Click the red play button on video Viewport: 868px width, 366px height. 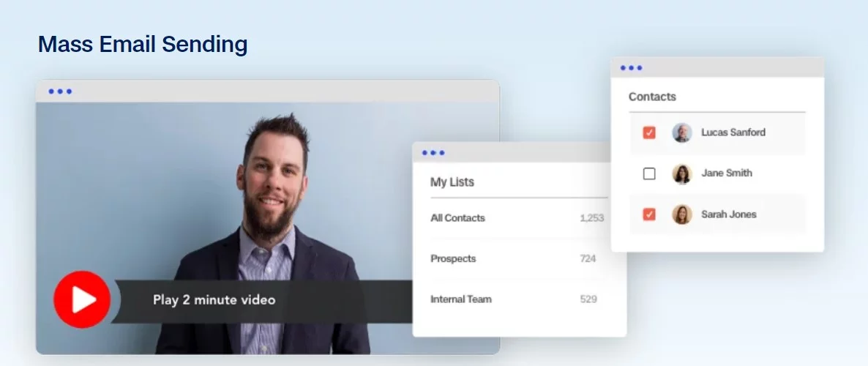point(82,299)
